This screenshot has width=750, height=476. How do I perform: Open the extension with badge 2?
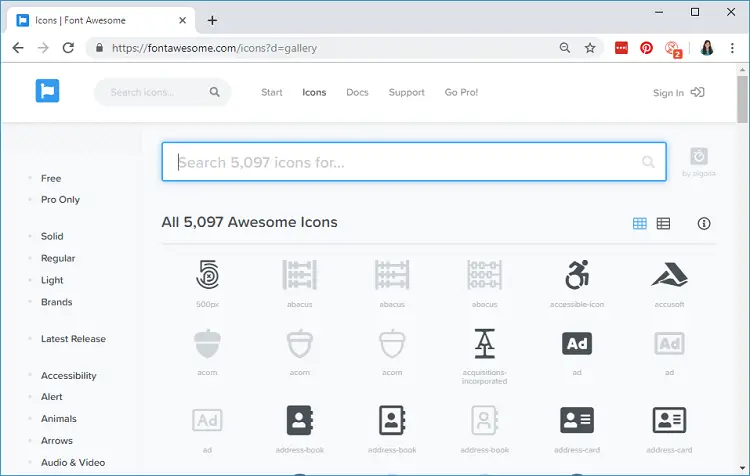click(673, 49)
